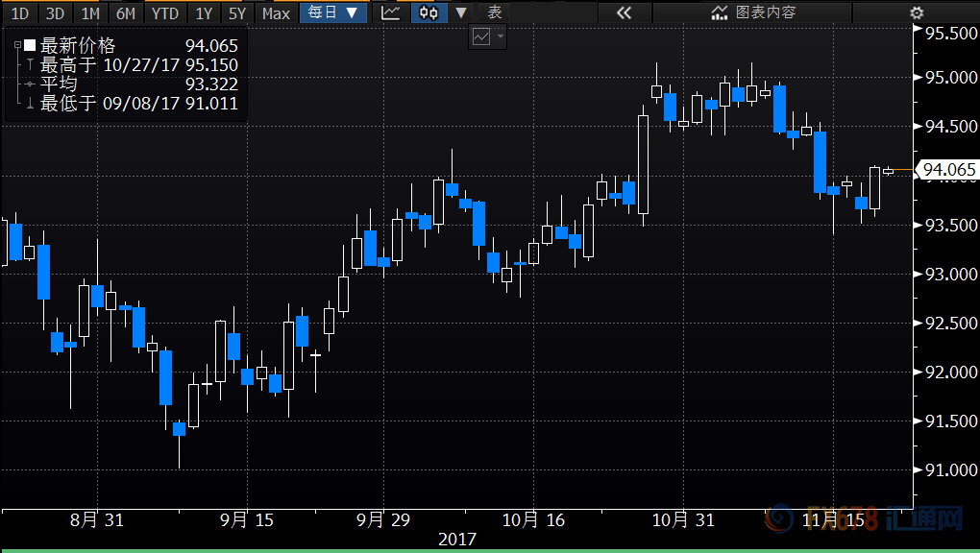Open chart type dropdown arrow
The height and width of the screenshot is (553, 980).
(461, 12)
